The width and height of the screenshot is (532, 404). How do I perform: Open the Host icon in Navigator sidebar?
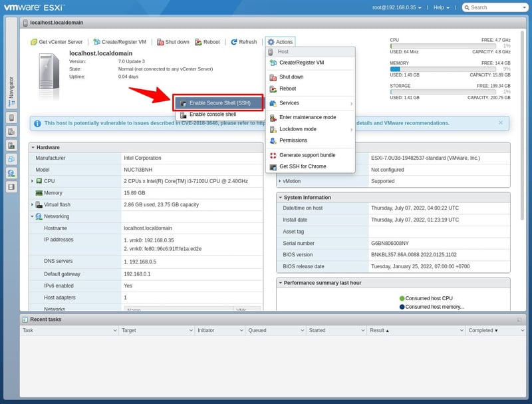point(11,118)
